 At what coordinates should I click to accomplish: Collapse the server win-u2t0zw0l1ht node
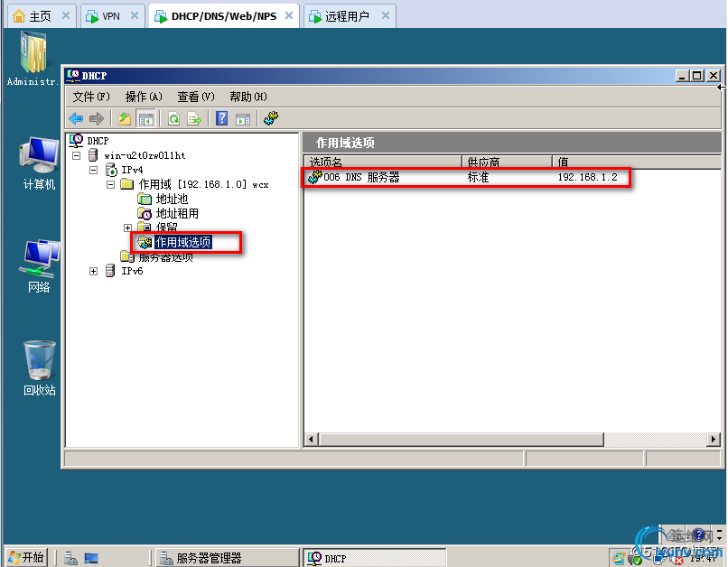(77, 155)
